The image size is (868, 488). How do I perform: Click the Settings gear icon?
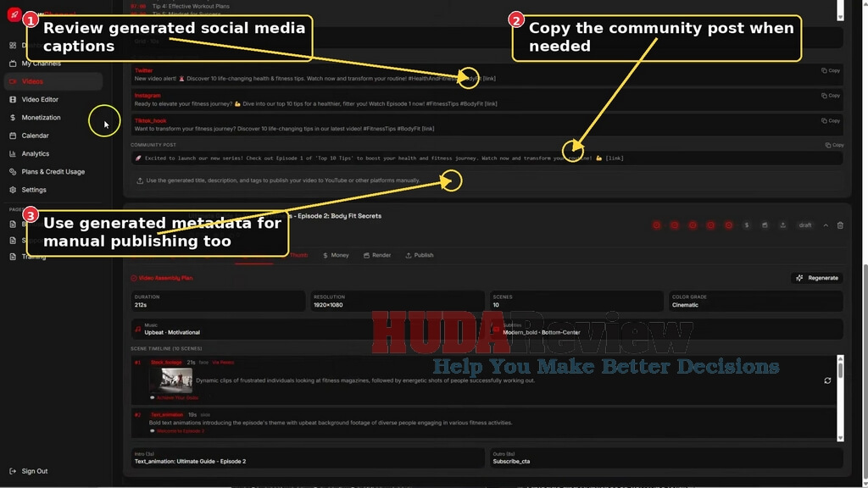(13, 190)
